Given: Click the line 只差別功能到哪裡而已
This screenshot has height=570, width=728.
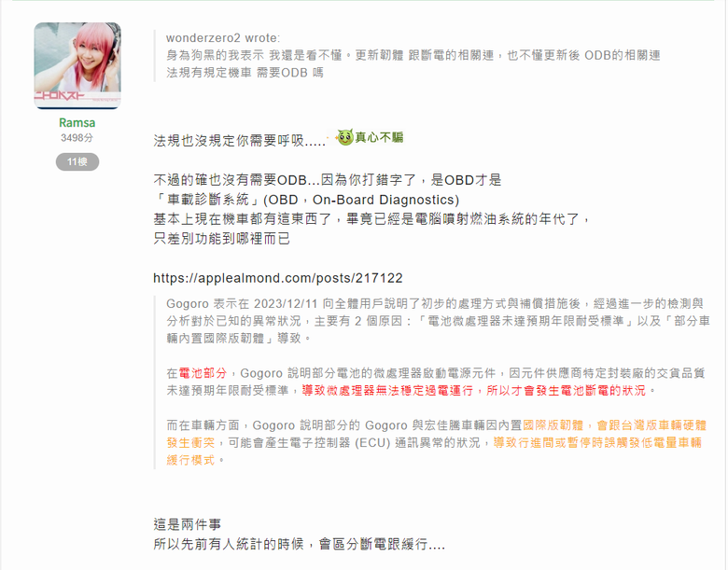Looking at the screenshot, I should pos(221,239).
